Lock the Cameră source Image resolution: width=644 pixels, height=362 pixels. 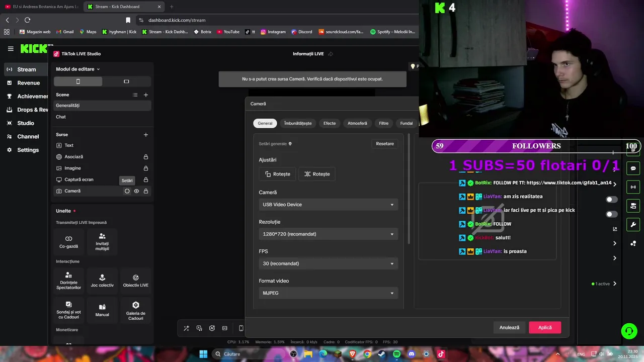[146, 191]
